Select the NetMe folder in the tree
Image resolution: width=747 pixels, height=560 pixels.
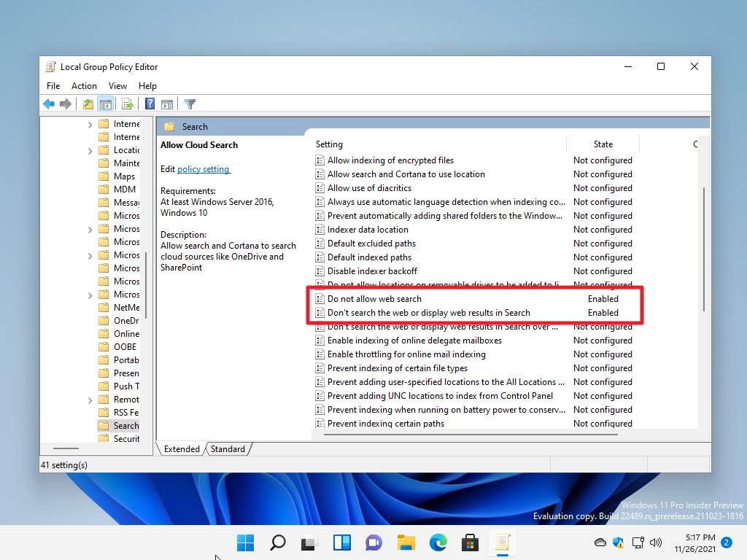[119, 308]
